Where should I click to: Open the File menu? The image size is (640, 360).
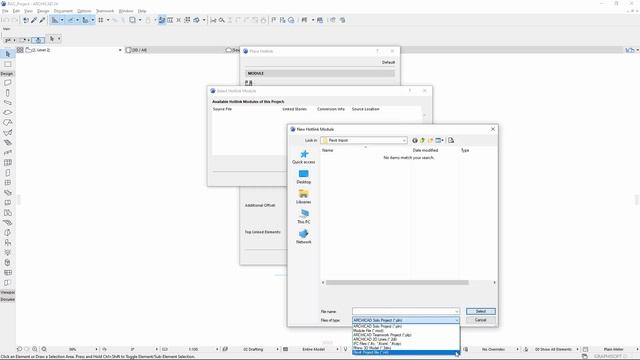[x=5, y=11]
